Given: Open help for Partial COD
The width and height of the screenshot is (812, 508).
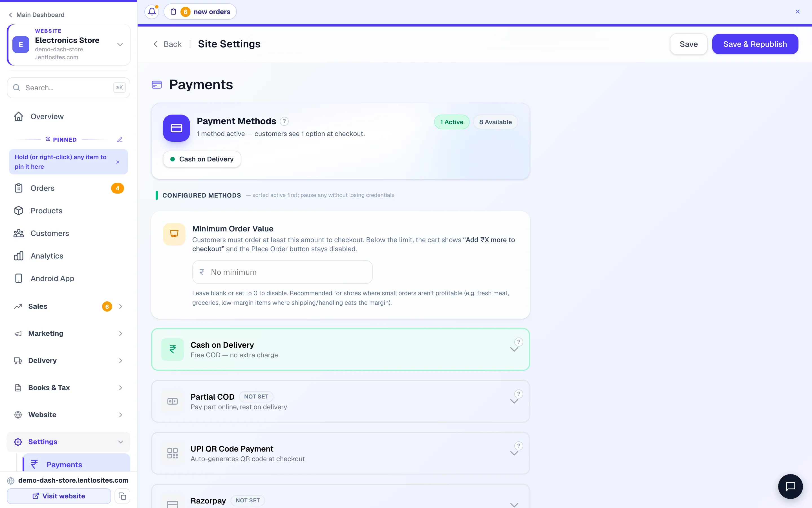Looking at the screenshot, I should (x=519, y=394).
